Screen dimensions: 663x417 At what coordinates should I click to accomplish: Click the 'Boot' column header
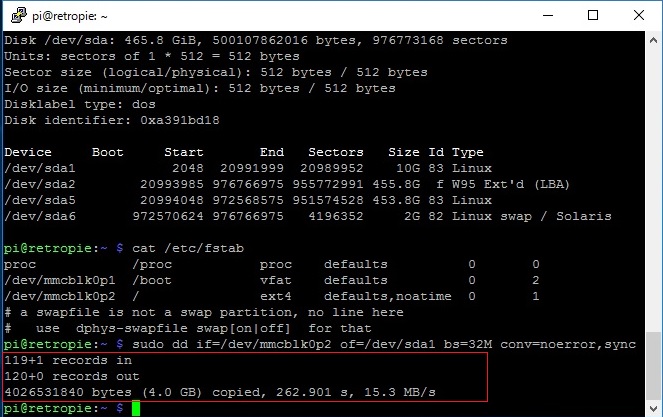[x=107, y=152]
